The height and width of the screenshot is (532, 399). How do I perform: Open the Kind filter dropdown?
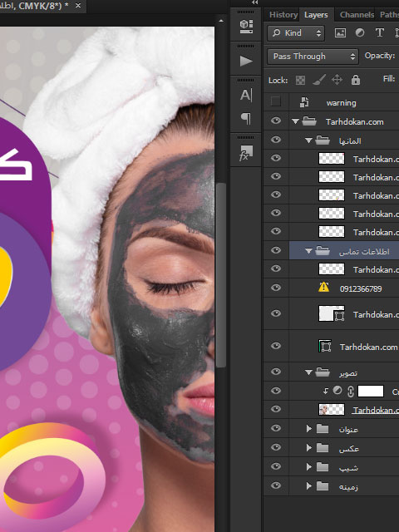click(x=296, y=33)
